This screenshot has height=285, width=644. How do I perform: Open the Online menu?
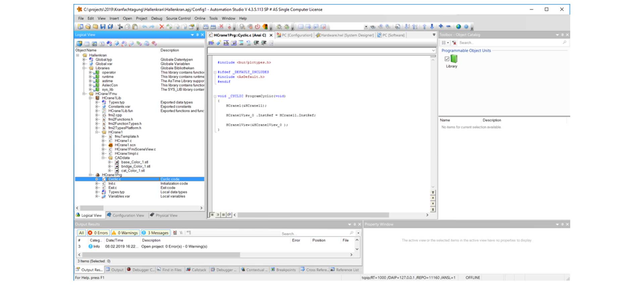(200, 18)
